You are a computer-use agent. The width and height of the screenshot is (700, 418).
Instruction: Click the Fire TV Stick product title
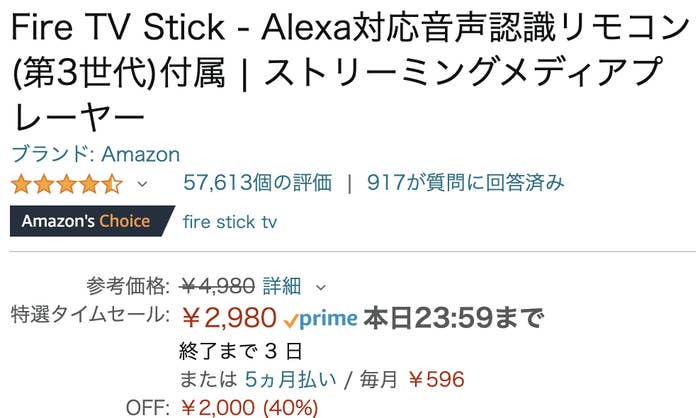(x=350, y=71)
